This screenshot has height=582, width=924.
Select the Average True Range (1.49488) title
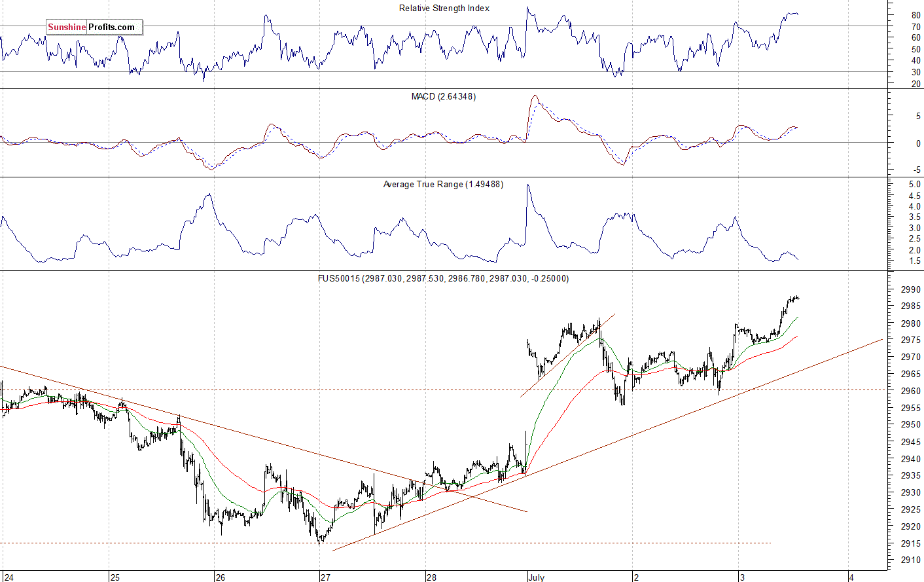point(443,185)
